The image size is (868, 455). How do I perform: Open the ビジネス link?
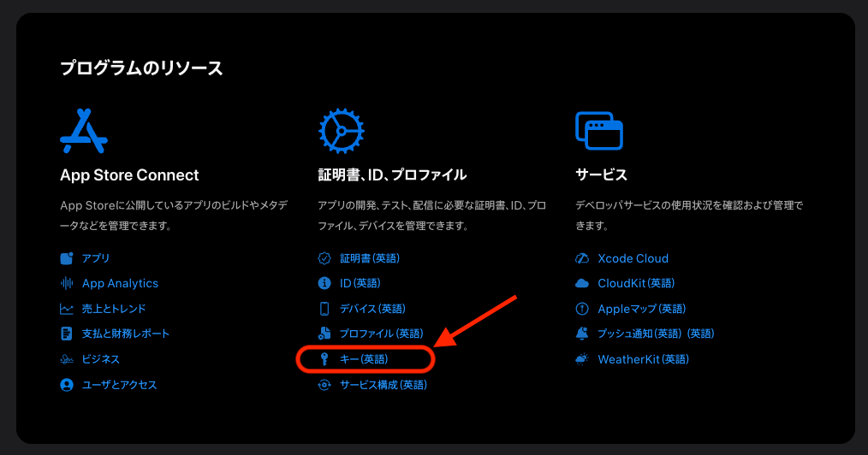pos(101,359)
